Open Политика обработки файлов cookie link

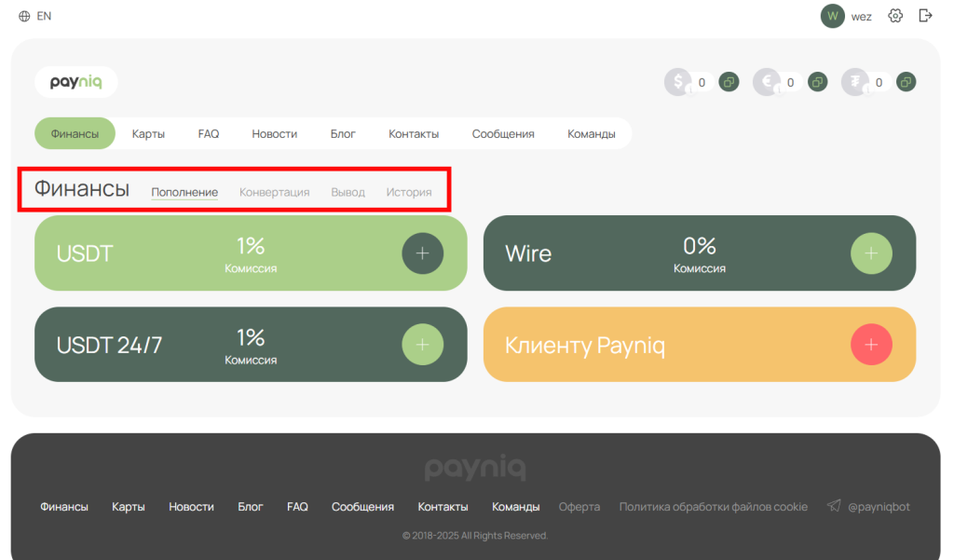(x=713, y=507)
